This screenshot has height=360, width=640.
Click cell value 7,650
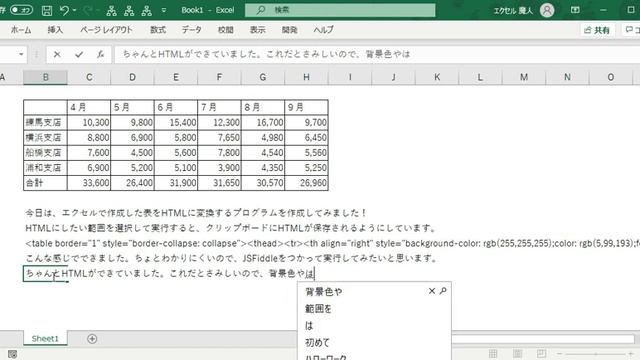pos(219,138)
